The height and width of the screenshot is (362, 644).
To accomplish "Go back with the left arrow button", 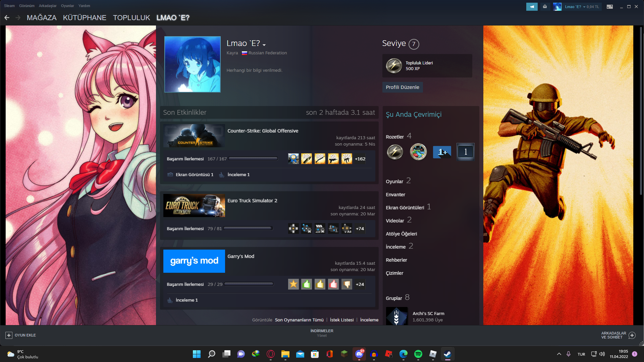I will [7, 17].
